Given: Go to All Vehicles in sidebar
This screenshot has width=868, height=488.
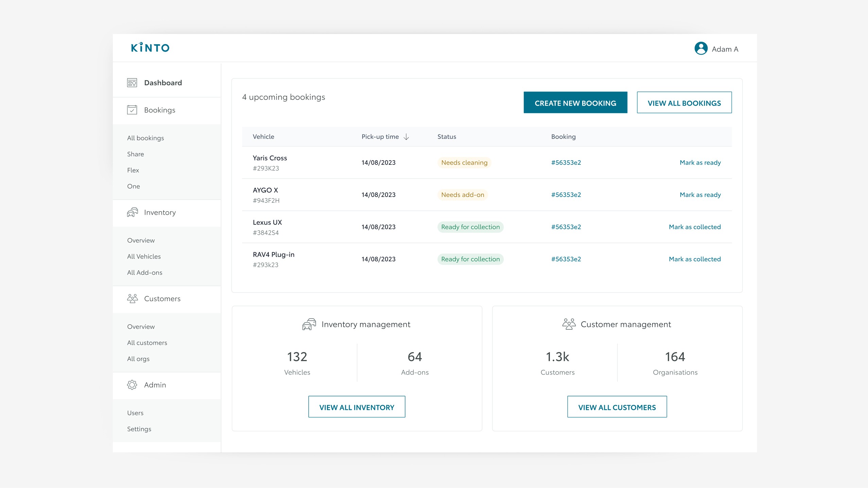Looking at the screenshot, I should coord(144,256).
